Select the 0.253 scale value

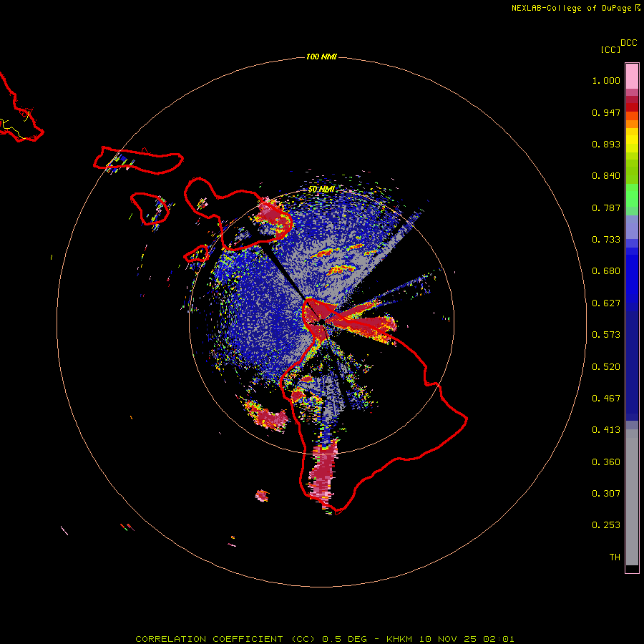(x=606, y=525)
